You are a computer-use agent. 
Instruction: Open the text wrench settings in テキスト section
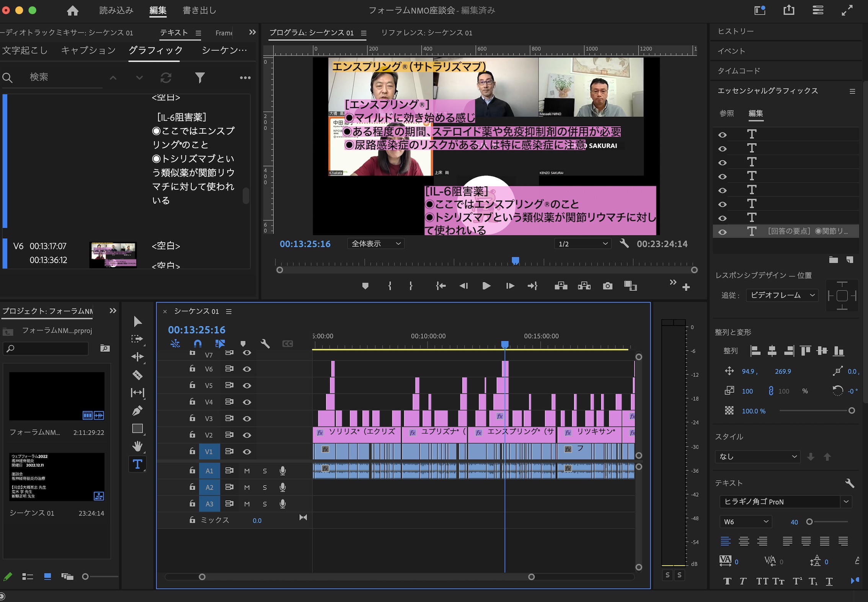[x=850, y=483]
